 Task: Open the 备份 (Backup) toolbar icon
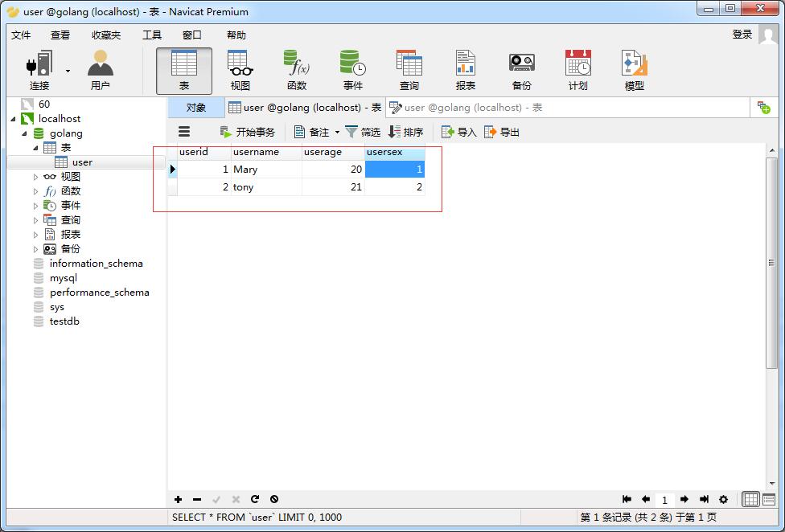click(522, 70)
